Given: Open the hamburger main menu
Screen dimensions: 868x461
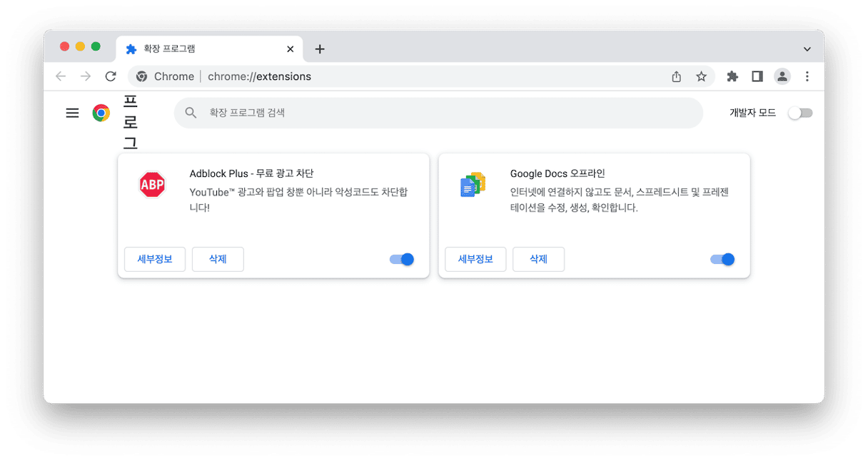Looking at the screenshot, I should click(x=72, y=113).
